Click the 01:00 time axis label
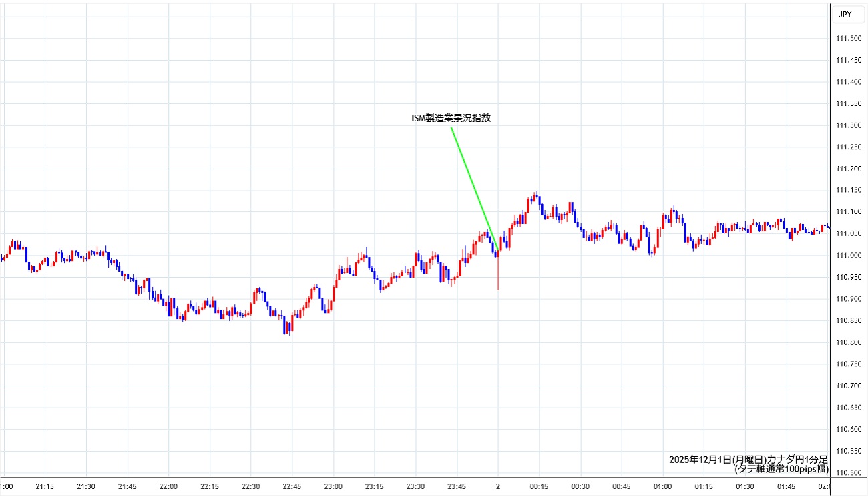The width and height of the screenshot is (868, 497). coord(662,486)
